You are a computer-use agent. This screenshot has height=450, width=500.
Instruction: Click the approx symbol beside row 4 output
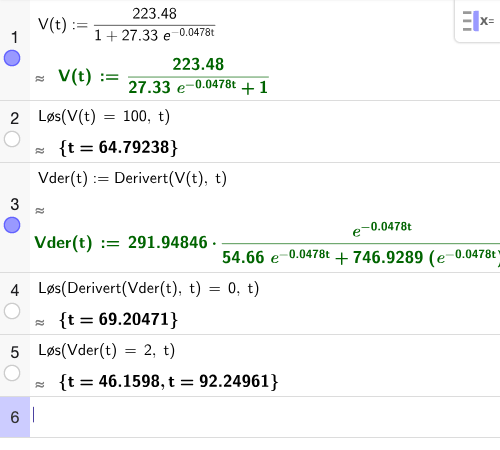tap(40, 323)
